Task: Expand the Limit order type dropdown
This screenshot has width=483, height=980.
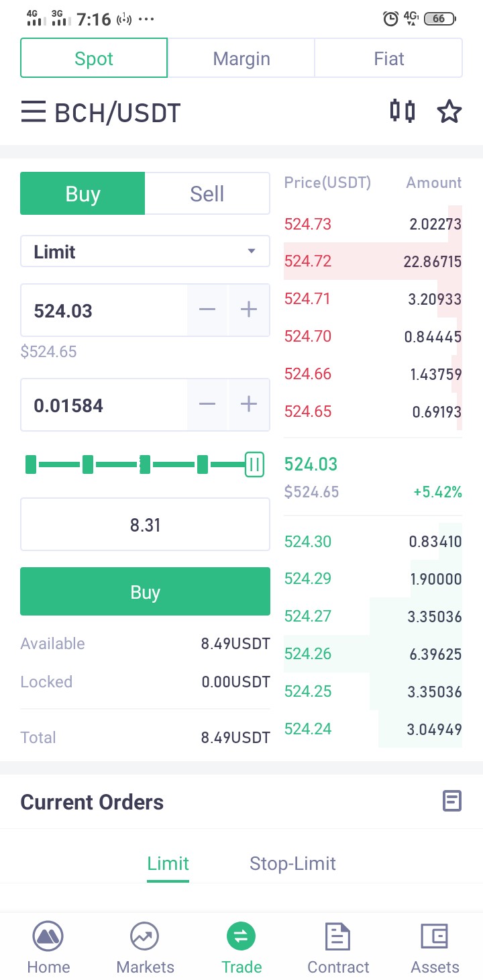Action: click(145, 252)
